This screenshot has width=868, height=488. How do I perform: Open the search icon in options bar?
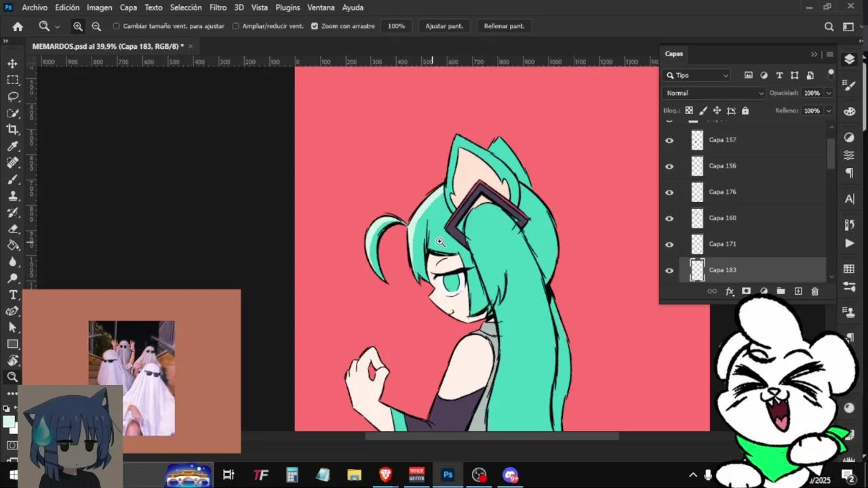(x=829, y=26)
